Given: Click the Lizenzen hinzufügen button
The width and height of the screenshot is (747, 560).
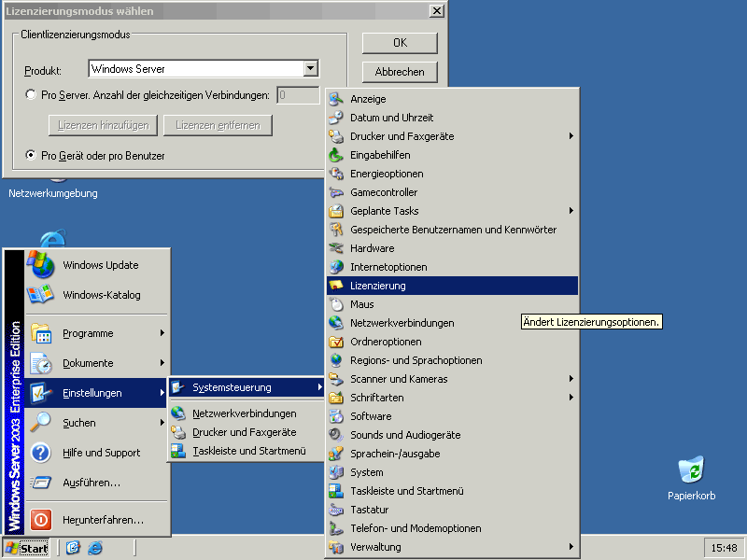Looking at the screenshot, I should coord(103,125).
